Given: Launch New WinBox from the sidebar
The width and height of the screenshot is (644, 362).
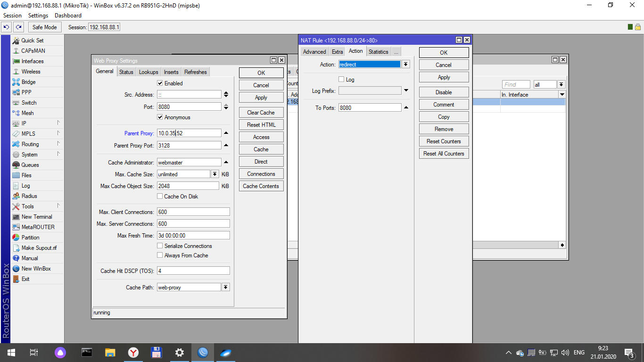Looking at the screenshot, I should pyautogui.click(x=37, y=269).
